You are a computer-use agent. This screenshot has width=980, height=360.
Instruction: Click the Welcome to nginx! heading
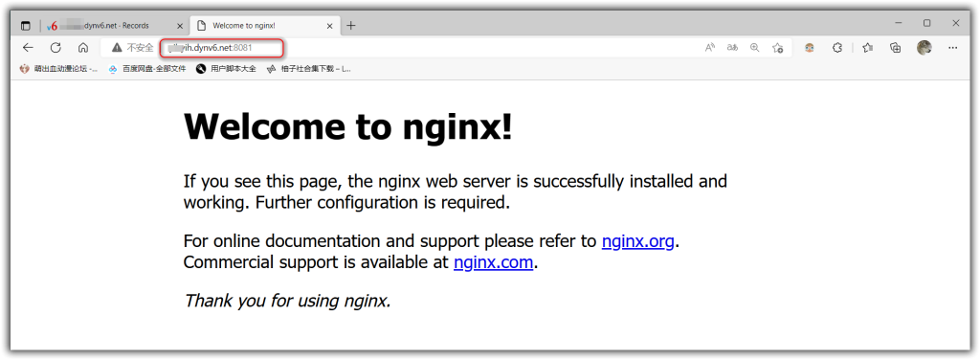click(x=348, y=127)
